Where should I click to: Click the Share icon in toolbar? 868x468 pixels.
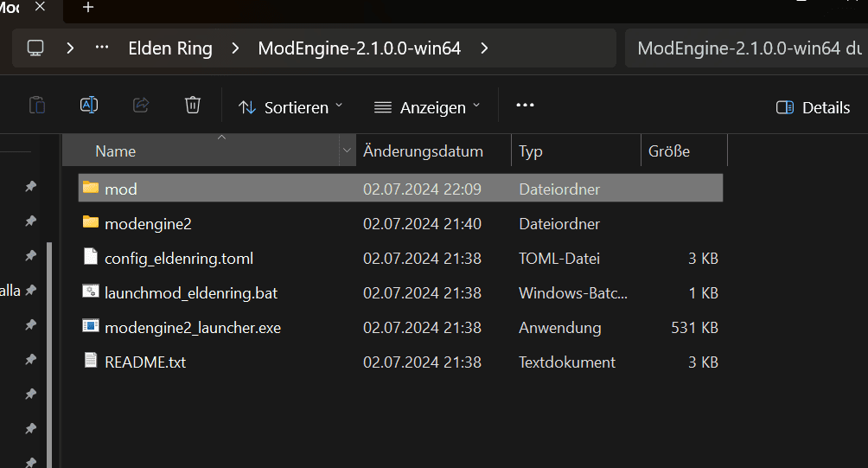(x=141, y=105)
